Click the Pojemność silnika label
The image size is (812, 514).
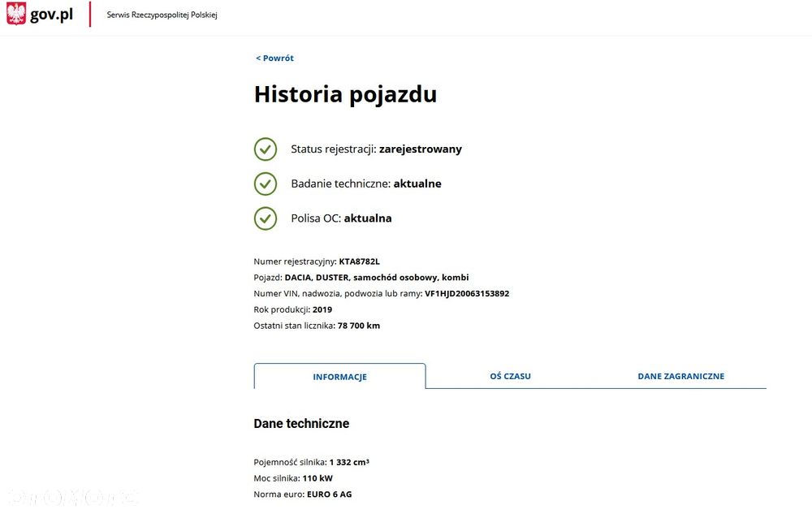291,462
